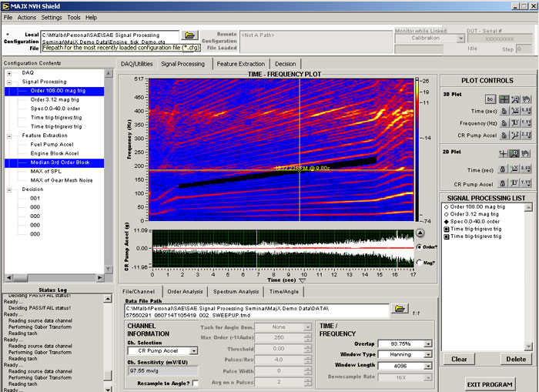Browse for the local configuration file

[189, 35]
